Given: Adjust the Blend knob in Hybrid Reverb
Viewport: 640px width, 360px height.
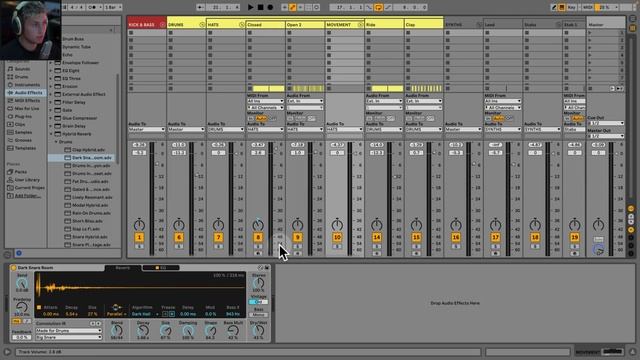Looking at the screenshot, I should tap(117, 330).
